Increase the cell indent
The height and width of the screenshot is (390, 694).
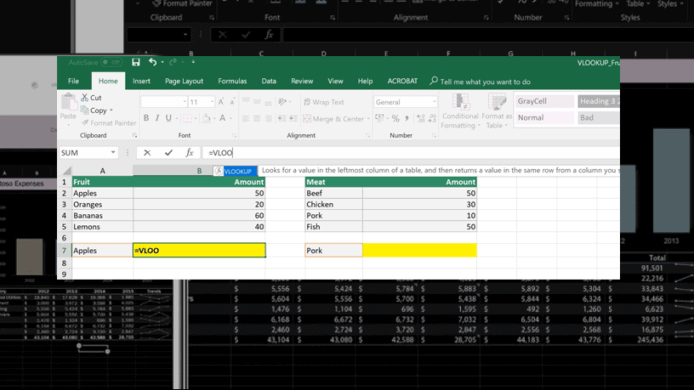293,119
